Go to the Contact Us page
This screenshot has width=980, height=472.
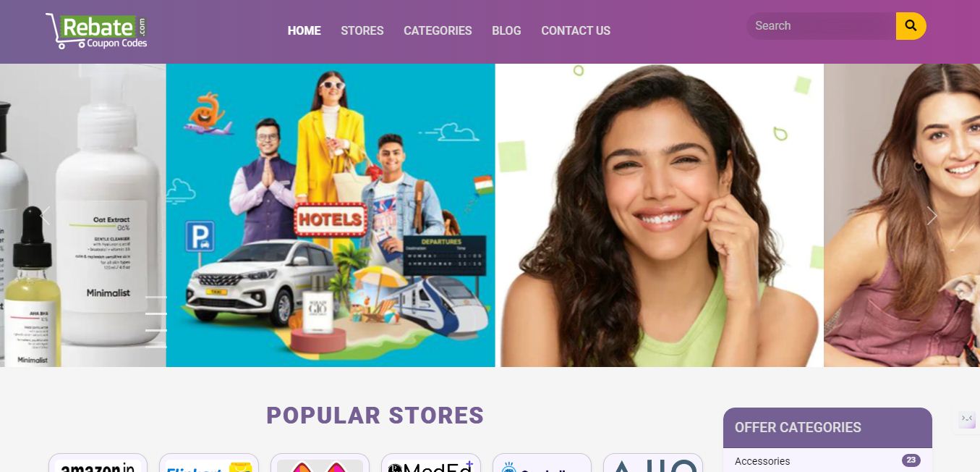[576, 30]
